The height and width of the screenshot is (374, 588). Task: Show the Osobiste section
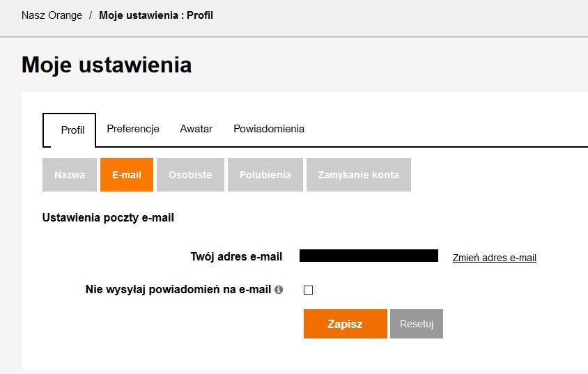click(190, 175)
